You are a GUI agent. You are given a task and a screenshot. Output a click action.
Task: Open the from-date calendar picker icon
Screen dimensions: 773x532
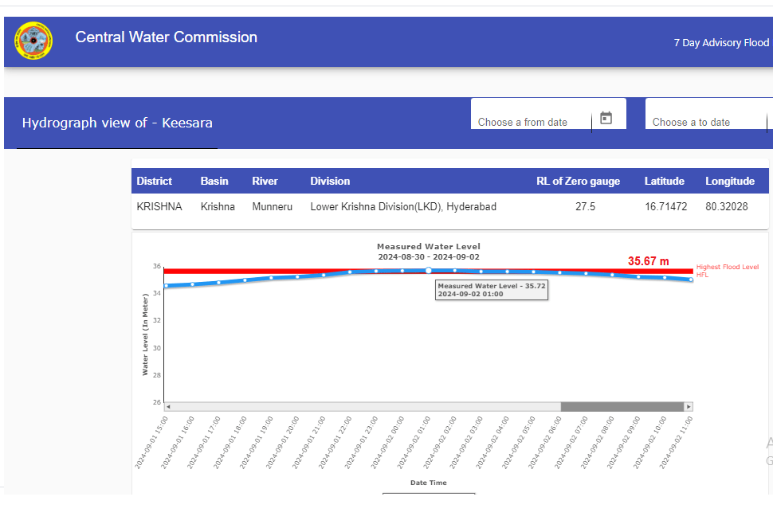click(606, 118)
